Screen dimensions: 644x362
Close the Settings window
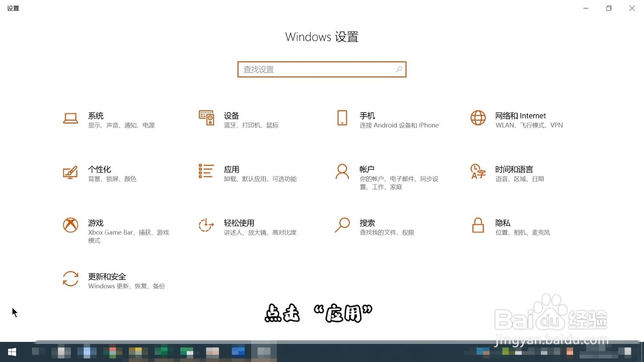[632, 8]
